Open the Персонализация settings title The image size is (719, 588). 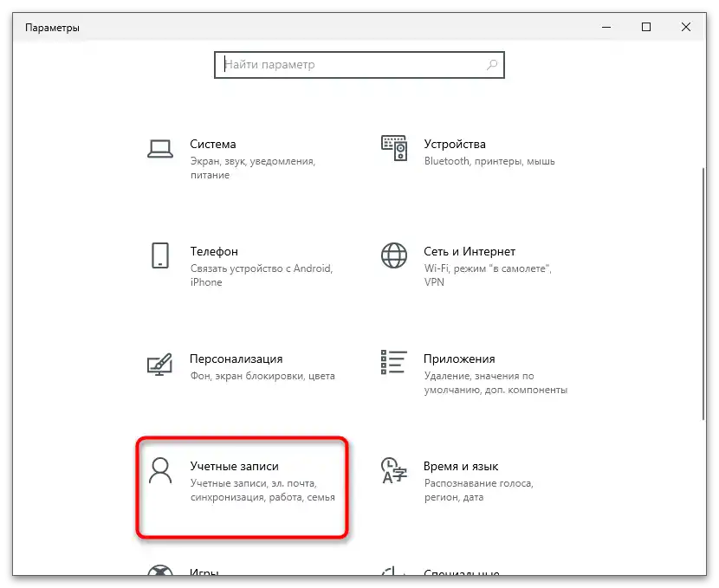(x=236, y=359)
